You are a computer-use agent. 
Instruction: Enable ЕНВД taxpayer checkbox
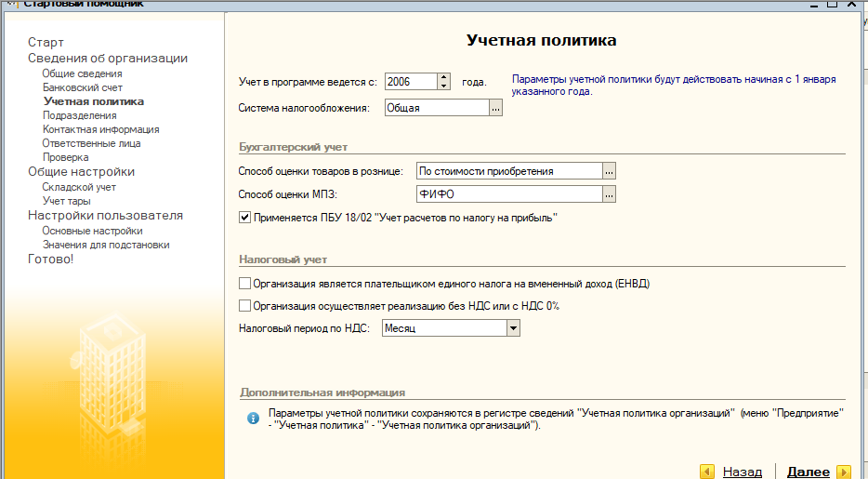244,284
